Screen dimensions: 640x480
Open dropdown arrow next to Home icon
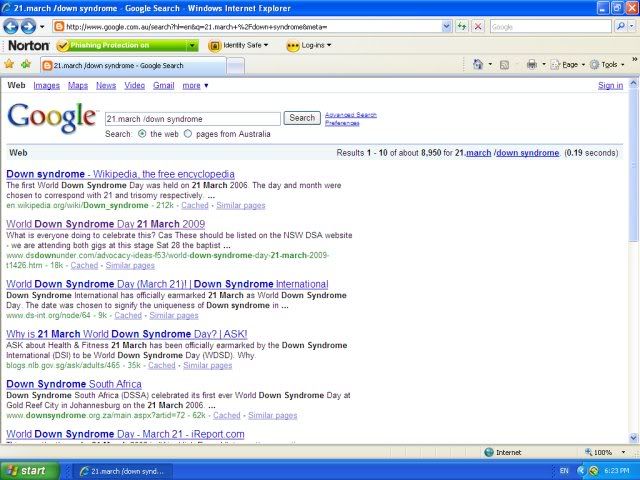click(490, 64)
